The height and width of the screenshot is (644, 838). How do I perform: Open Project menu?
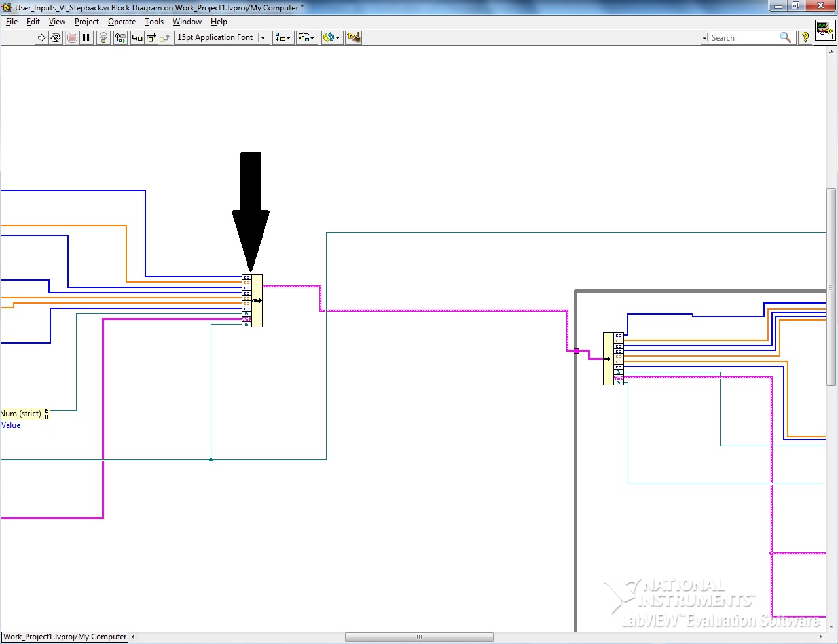(86, 22)
